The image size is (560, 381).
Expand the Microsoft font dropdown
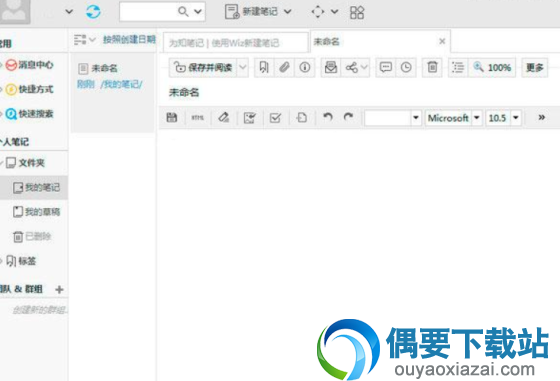(x=477, y=117)
